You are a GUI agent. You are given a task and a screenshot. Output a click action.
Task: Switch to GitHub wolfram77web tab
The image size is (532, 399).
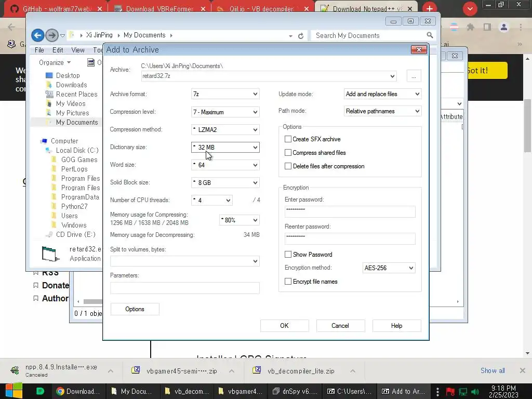[x=56, y=9]
